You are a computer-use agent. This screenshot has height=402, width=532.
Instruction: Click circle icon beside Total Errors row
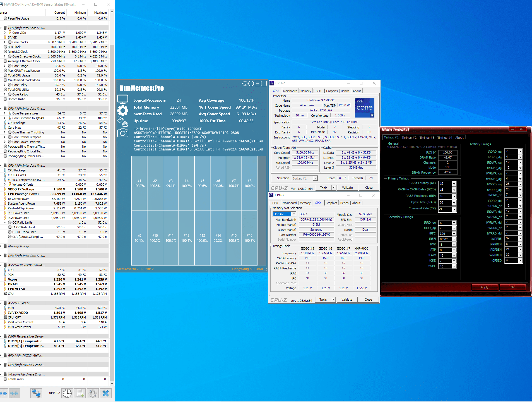(x=5, y=379)
